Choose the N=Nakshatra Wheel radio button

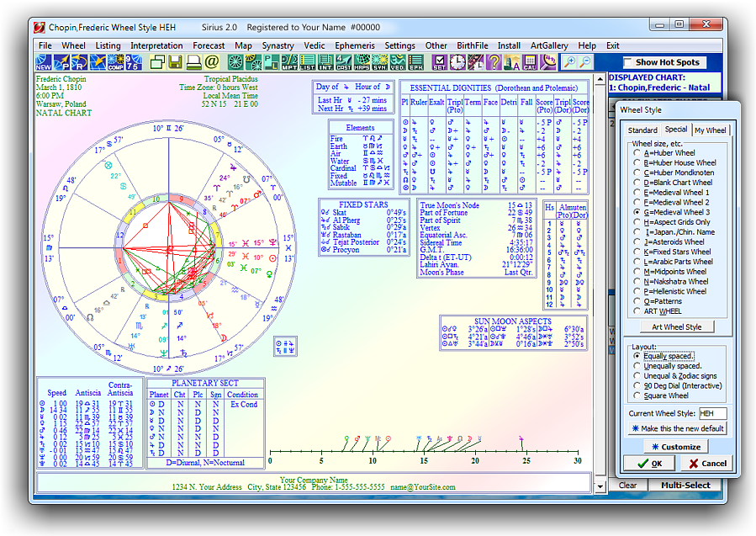[x=637, y=281]
